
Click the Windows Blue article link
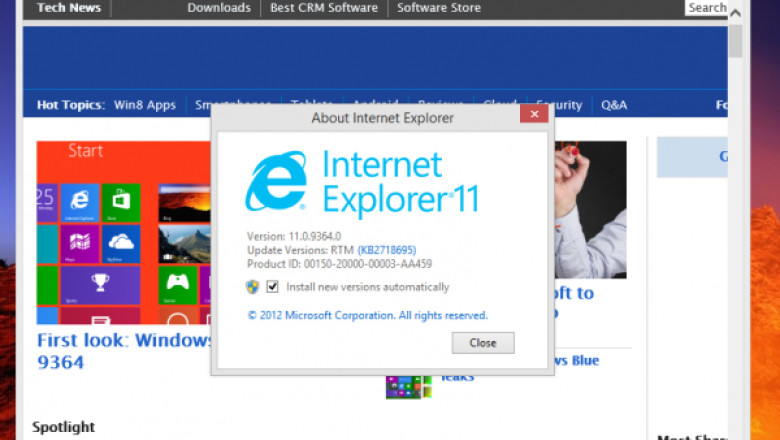point(577,360)
